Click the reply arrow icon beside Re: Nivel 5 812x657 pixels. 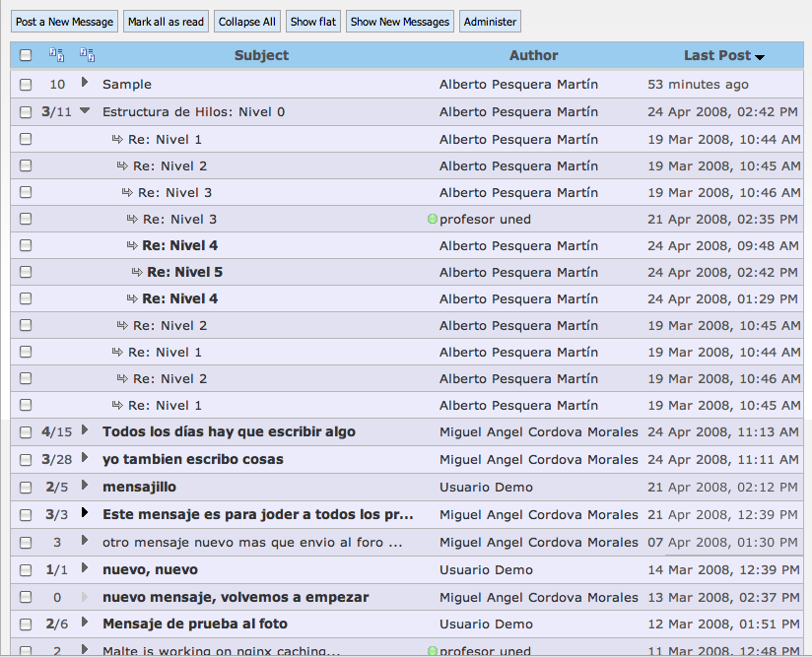[137, 272]
